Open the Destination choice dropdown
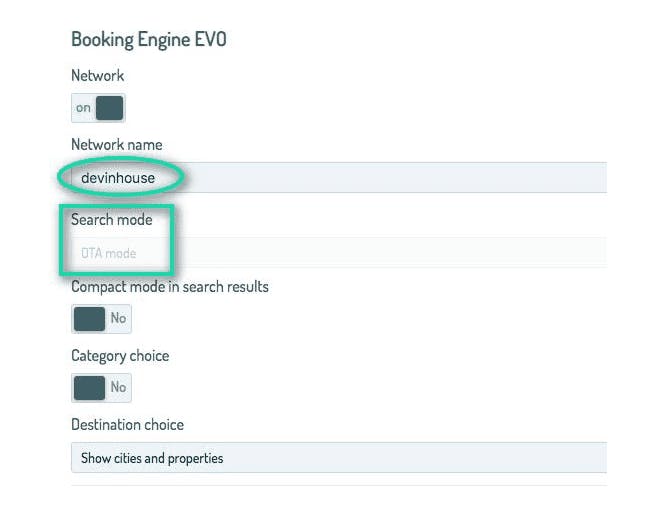Screen dimensions: 660x519 coord(339,458)
